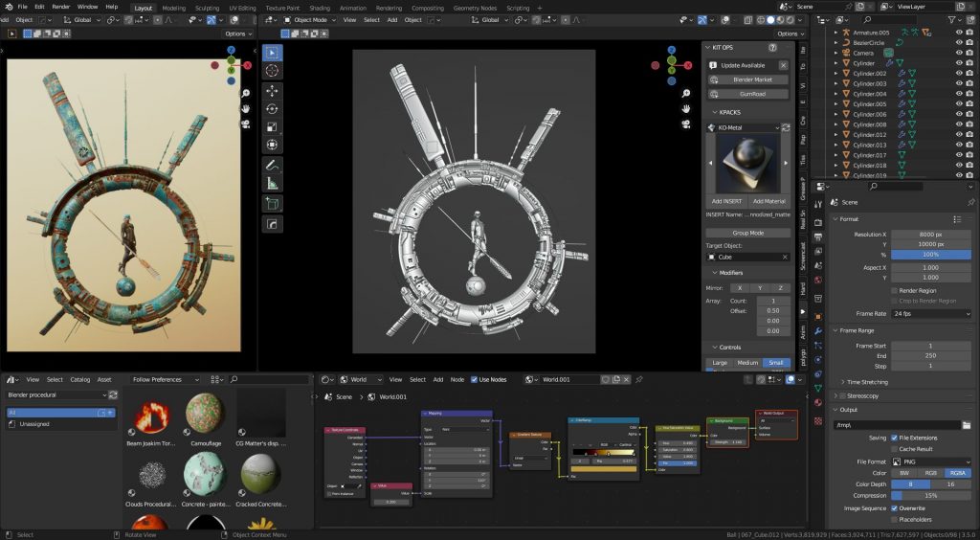Activate the Rotate tool
The height and width of the screenshot is (540, 980).
pyautogui.click(x=272, y=109)
